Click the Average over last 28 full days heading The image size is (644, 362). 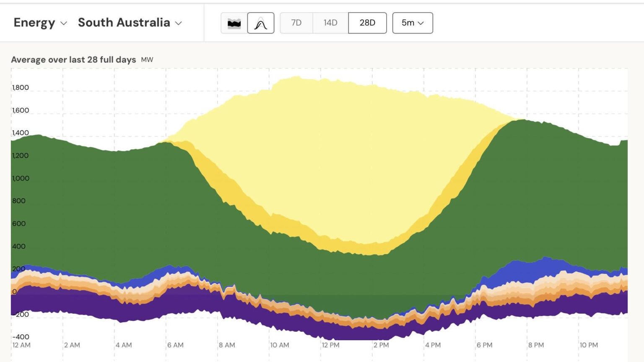tap(73, 59)
